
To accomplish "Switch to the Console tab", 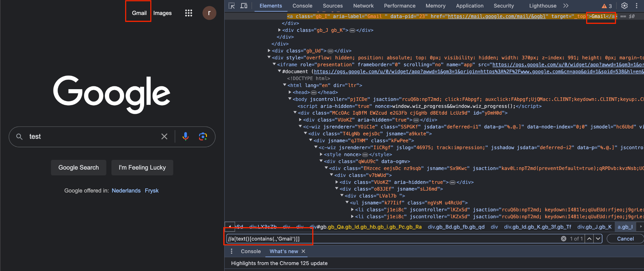I will click(x=303, y=6).
